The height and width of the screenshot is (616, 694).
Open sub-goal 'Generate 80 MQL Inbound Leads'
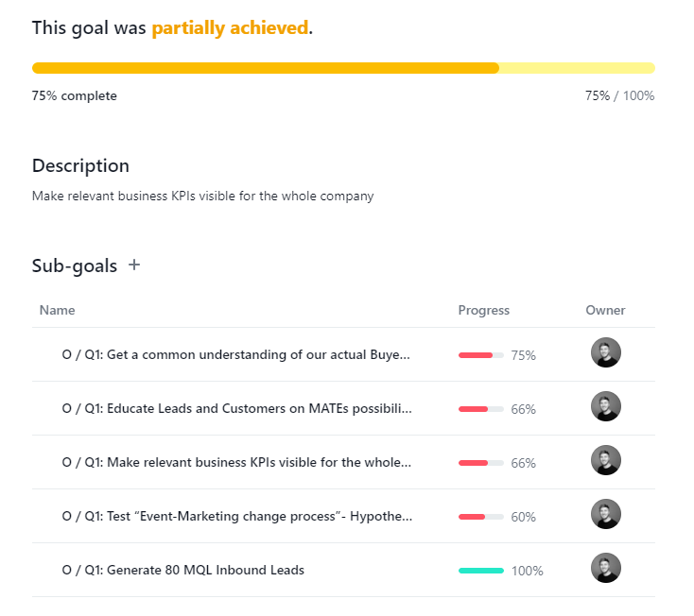coord(183,571)
